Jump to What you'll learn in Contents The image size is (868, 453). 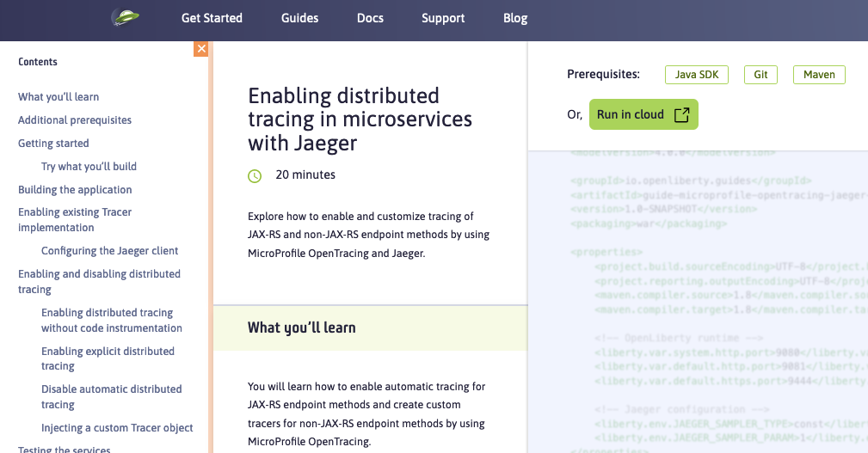coord(58,97)
